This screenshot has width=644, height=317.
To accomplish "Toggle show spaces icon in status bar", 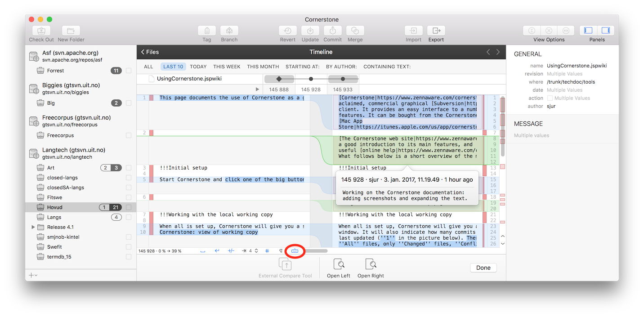I will [203, 251].
